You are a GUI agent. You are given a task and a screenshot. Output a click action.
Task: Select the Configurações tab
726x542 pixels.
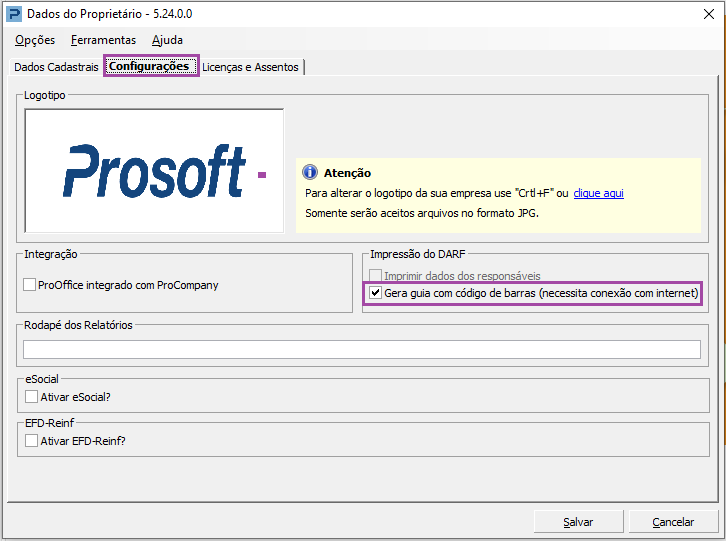coord(150,67)
